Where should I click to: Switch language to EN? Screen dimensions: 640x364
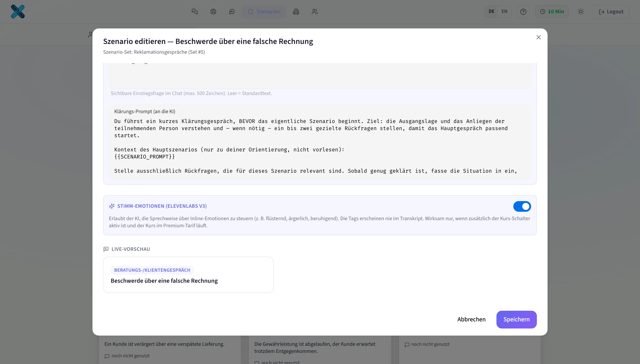point(504,12)
